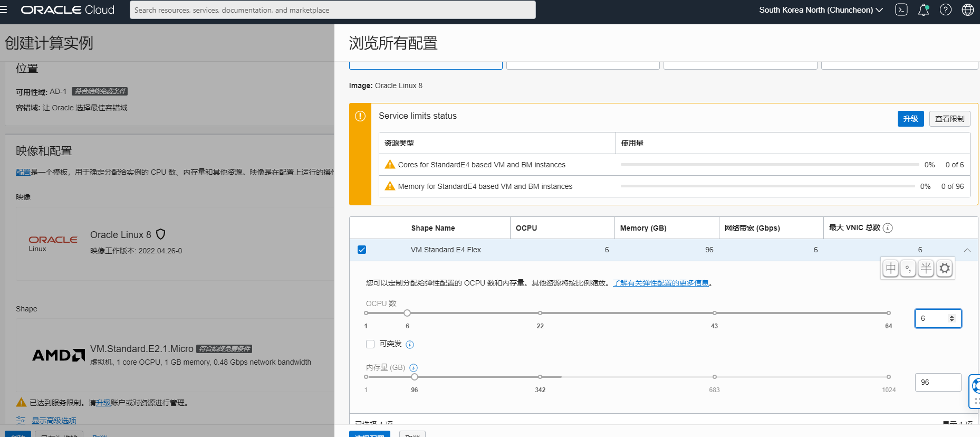
Task: Enable the 可突发 burstable checkbox
Action: click(370, 344)
